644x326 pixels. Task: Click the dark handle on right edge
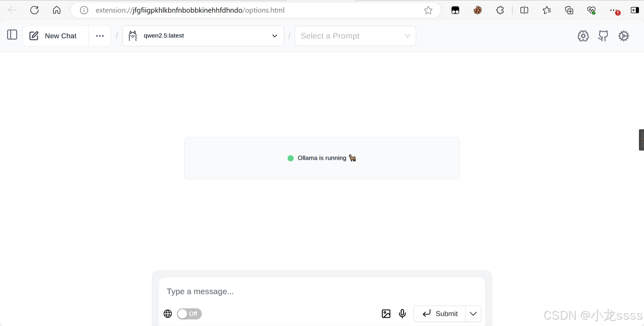tap(641, 140)
